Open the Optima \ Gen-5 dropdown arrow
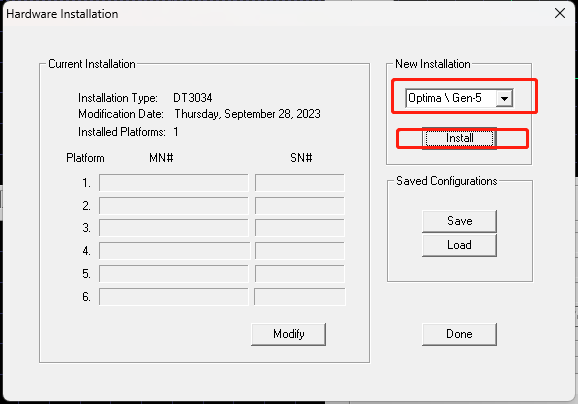The image size is (578, 404). pos(504,98)
